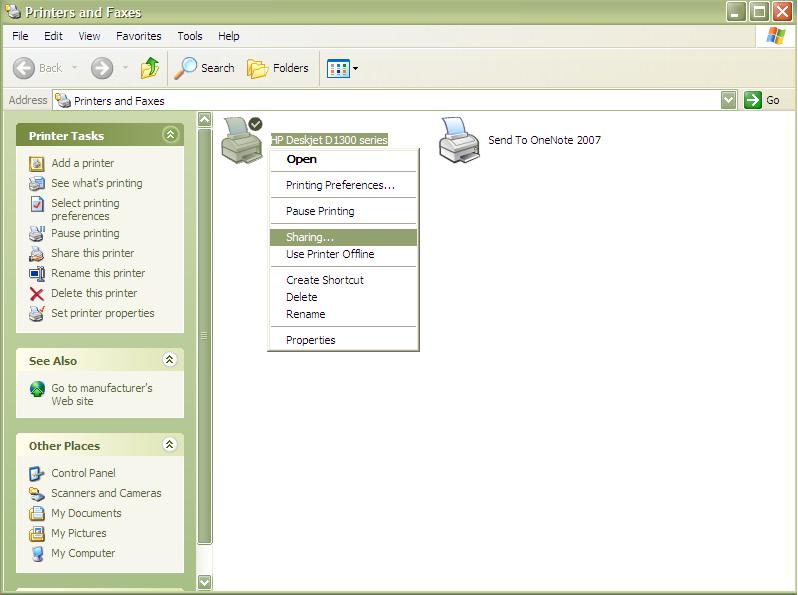The image size is (798, 595).
Task: Collapse the See Also panel
Action: (x=169, y=360)
